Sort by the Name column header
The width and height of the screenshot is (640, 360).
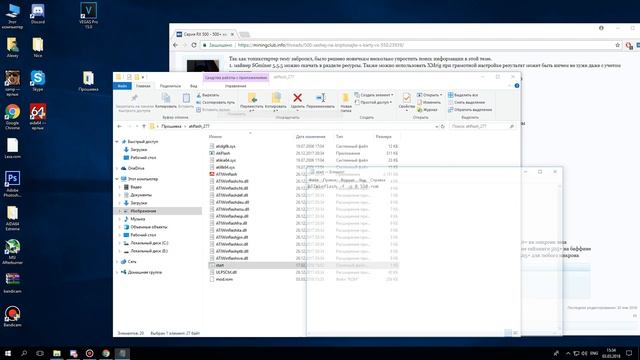(215, 136)
